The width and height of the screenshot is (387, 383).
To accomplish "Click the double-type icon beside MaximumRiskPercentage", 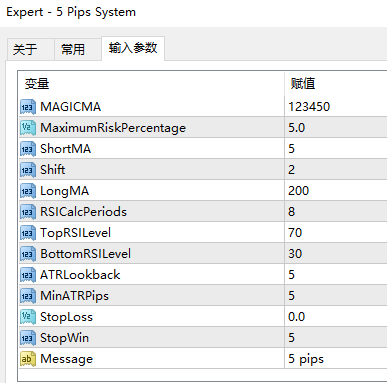I will coord(28,128).
